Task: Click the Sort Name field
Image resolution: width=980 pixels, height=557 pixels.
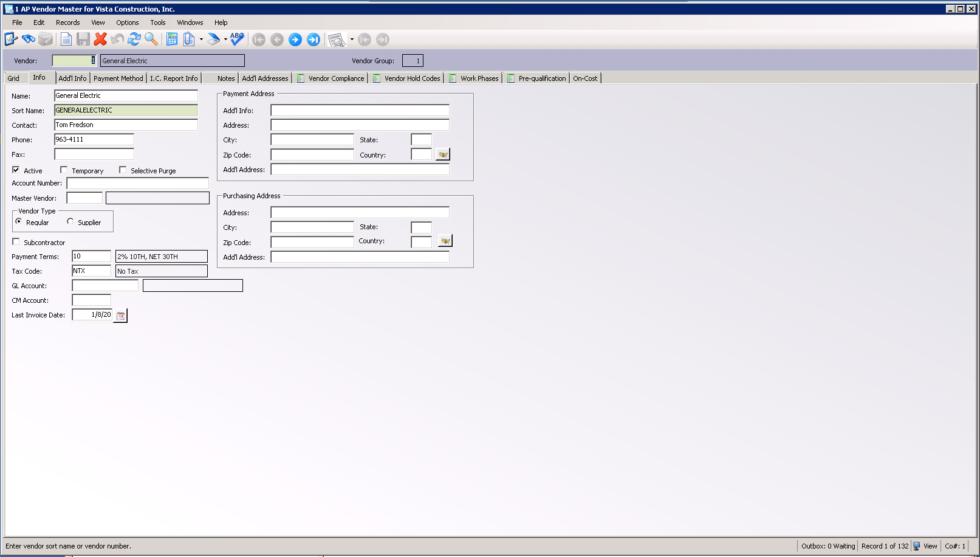Action: (126, 110)
